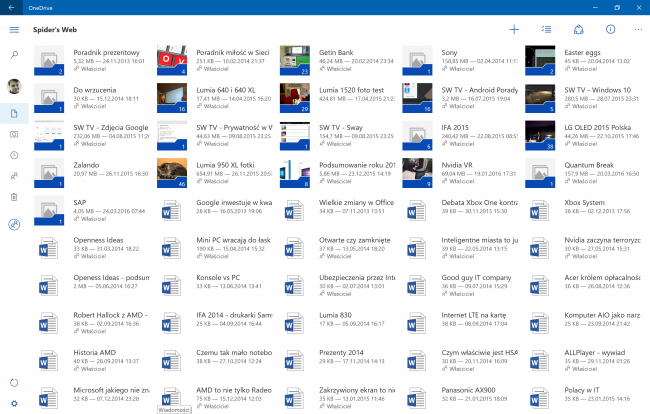Viewport: 650px width, 414px height.
Task: Click the search magnifier icon in sidebar
Action: [x=14, y=54]
